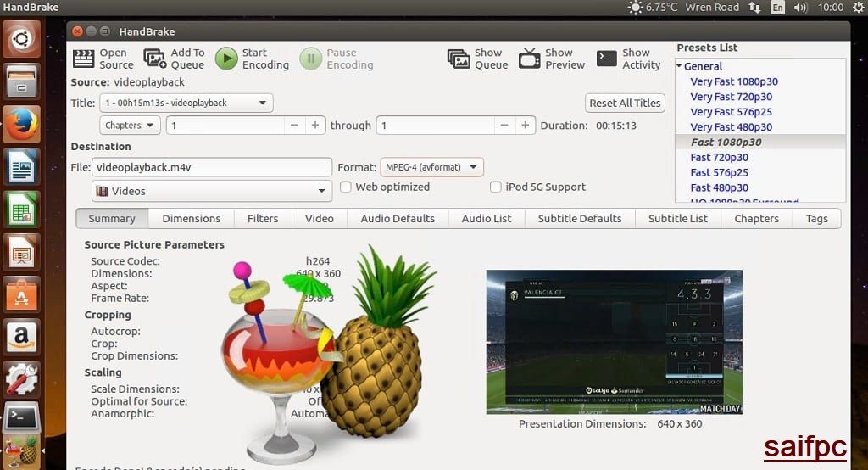Select the Fast 720p30 preset

pyautogui.click(x=719, y=158)
